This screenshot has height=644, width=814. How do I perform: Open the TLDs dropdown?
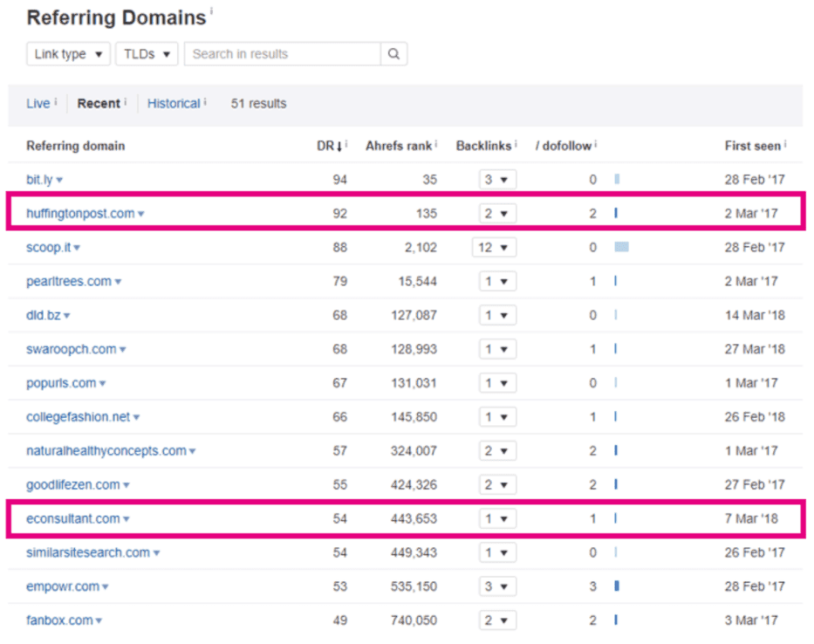click(x=147, y=54)
